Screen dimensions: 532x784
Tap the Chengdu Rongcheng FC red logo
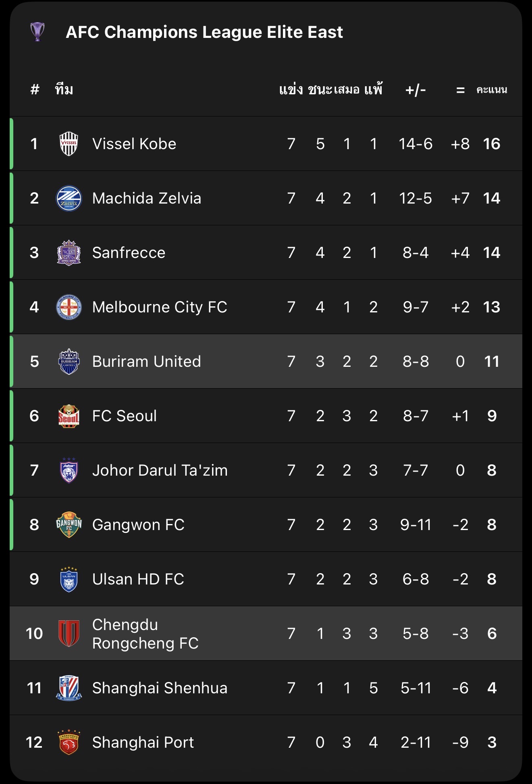(69, 634)
